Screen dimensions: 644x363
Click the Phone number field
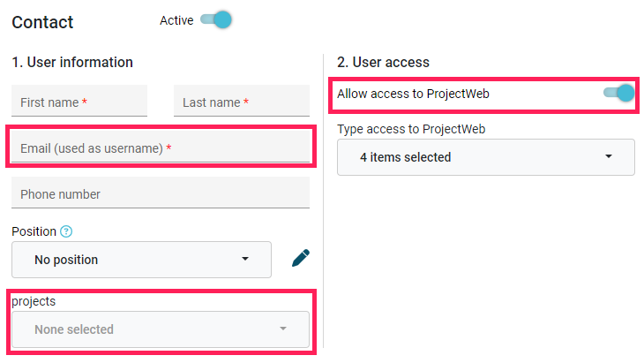click(x=161, y=193)
